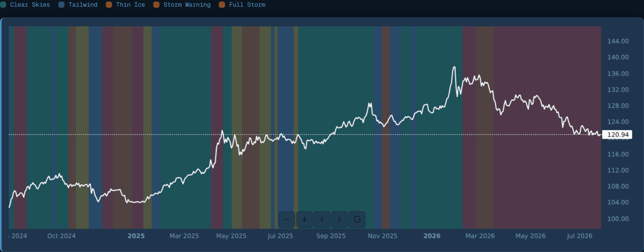Zoom out with the minus button
The width and height of the screenshot is (644, 252).
click(x=287, y=219)
